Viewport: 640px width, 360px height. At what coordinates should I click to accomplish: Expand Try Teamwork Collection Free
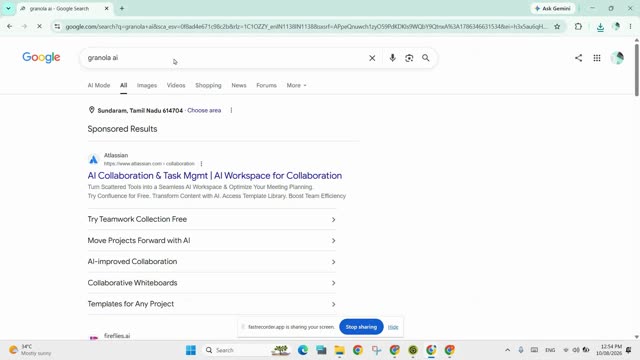coord(212,219)
